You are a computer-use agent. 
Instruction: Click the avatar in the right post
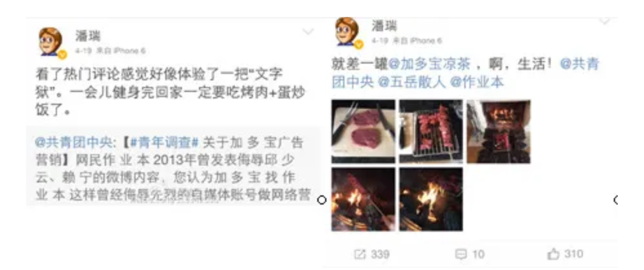348,32
